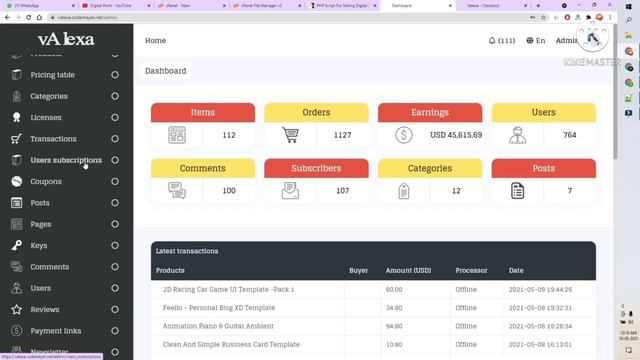Expand the Pages circle toggle
Viewport: 640px width, 360px height.
click(115, 224)
